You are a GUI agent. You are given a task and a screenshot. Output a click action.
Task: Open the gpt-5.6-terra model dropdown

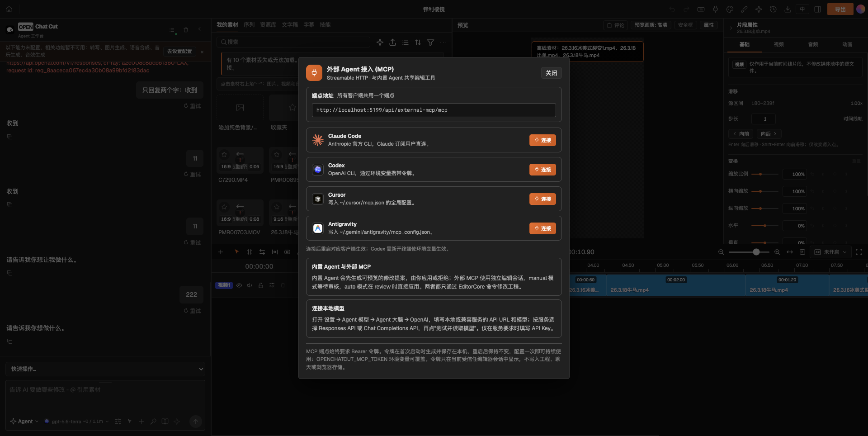[76, 422]
